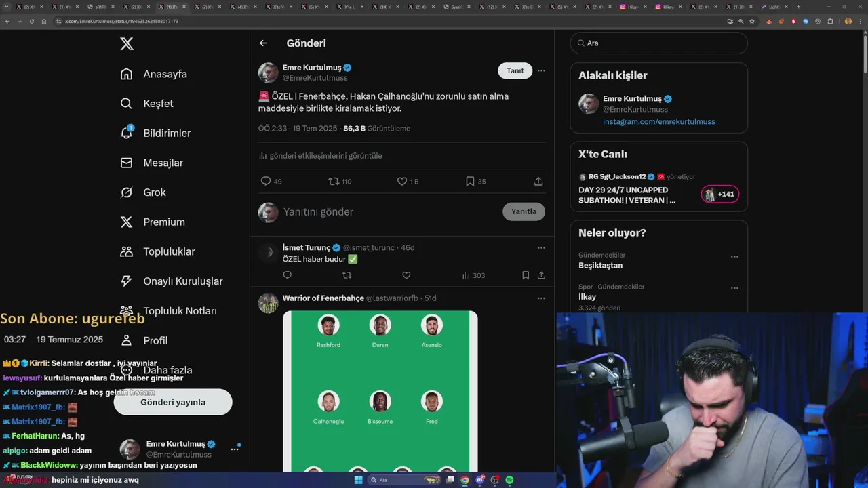Go to Anasayfa home page

click(x=153, y=74)
